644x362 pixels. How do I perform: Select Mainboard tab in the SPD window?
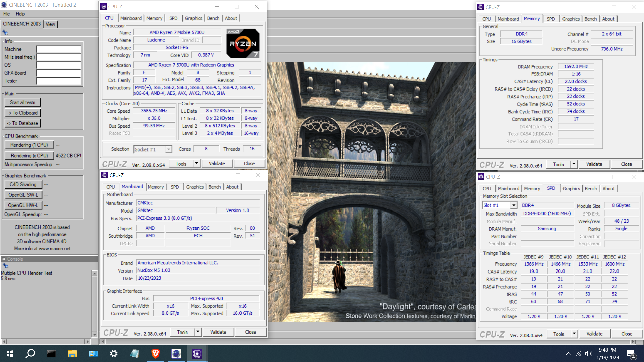point(508,189)
